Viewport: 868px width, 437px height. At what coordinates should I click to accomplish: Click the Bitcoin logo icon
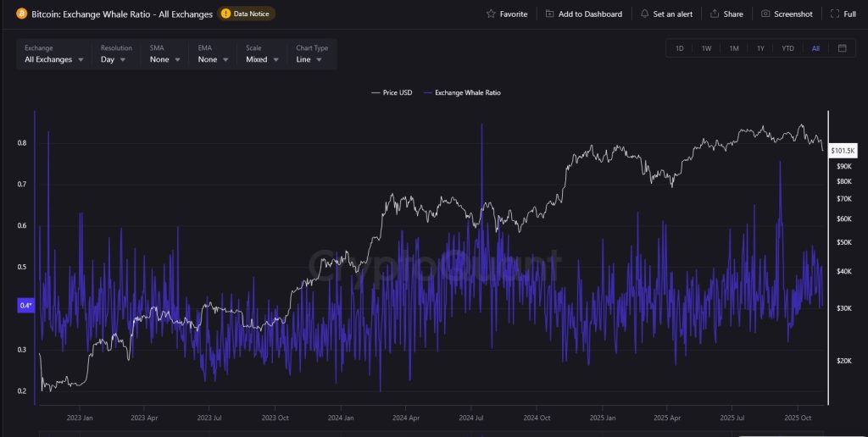coord(22,14)
